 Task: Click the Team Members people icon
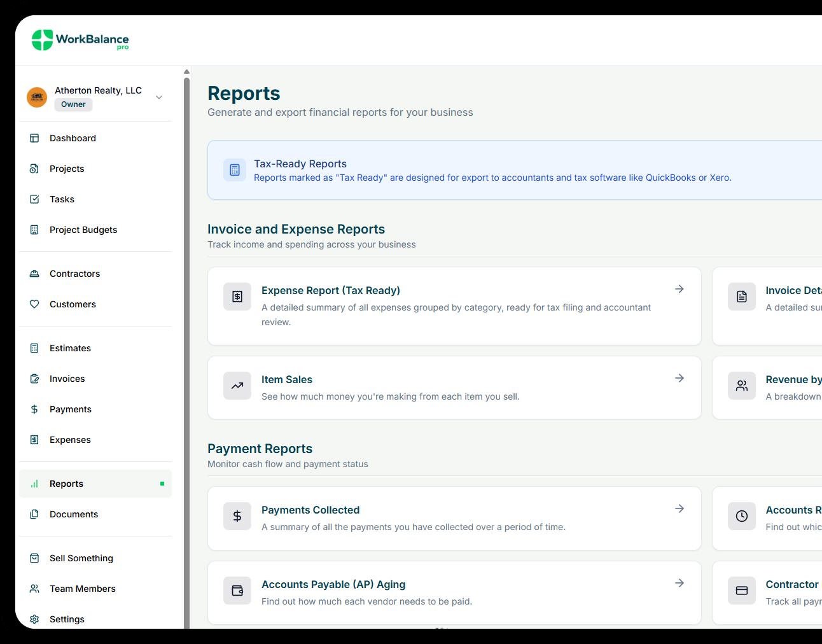pyautogui.click(x=34, y=589)
